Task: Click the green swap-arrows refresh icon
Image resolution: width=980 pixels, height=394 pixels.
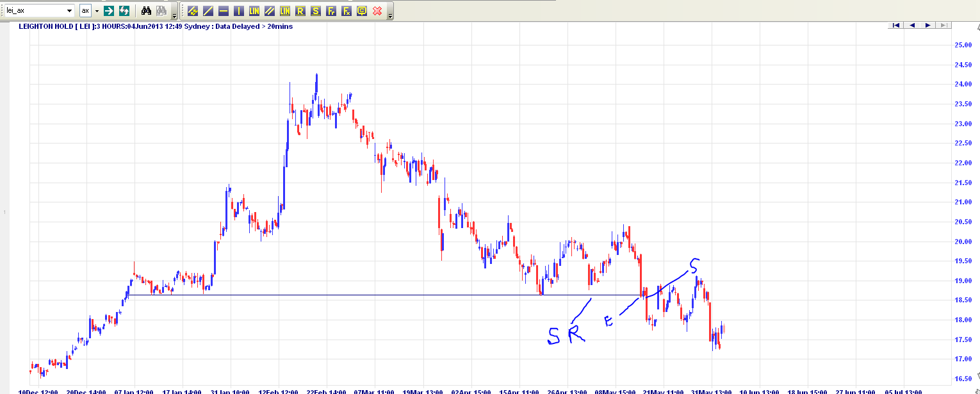Action: [x=124, y=11]
